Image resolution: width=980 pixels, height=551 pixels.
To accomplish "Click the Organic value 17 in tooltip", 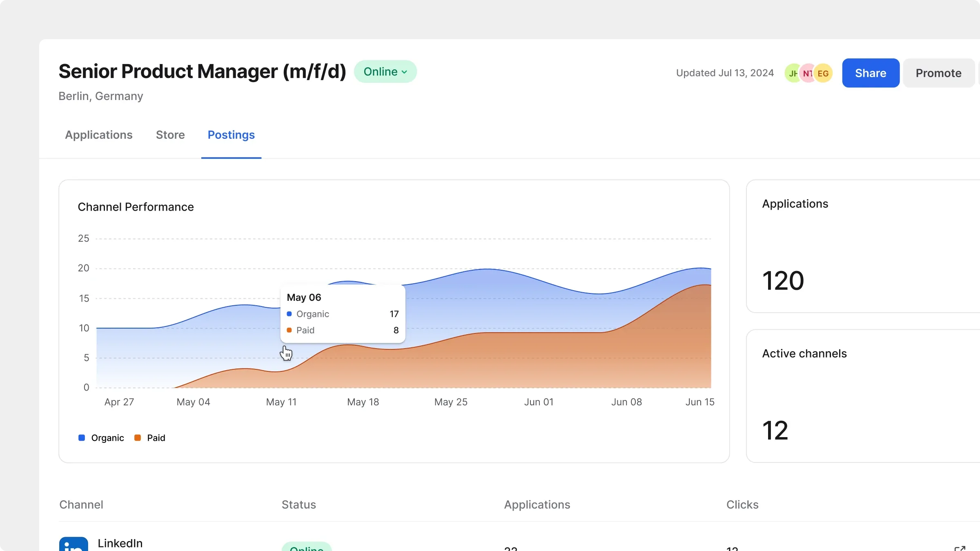I will pyautogui.click(x=394, y=314).
